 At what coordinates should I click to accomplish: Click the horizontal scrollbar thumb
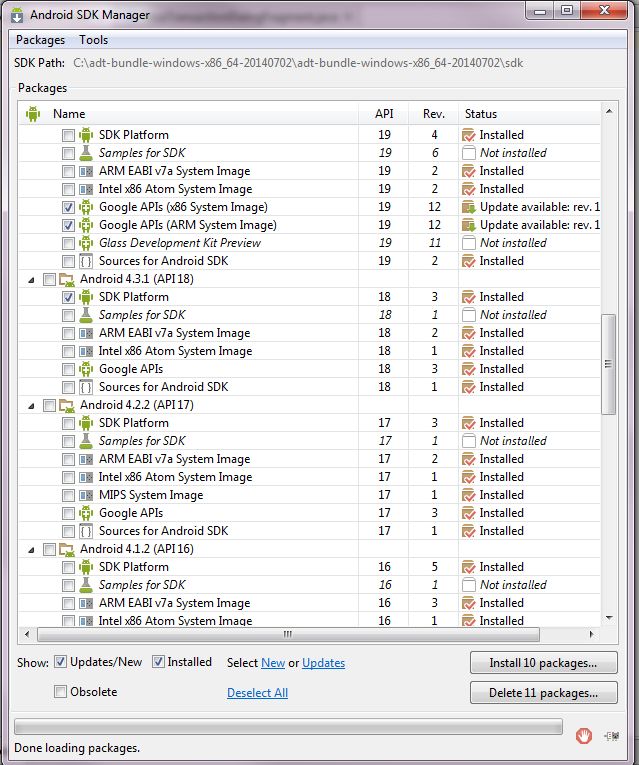tap(288, 634)
